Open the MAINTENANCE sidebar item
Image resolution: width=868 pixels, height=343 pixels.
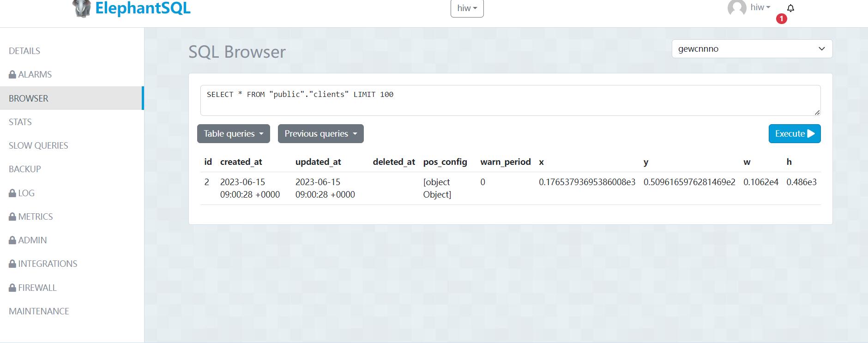pos(39,311)
